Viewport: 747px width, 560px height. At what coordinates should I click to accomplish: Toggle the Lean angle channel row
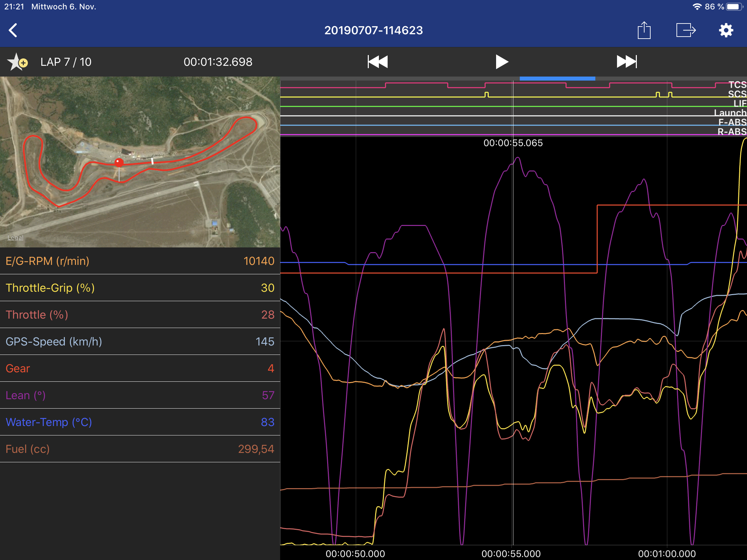tap(140, 395)
